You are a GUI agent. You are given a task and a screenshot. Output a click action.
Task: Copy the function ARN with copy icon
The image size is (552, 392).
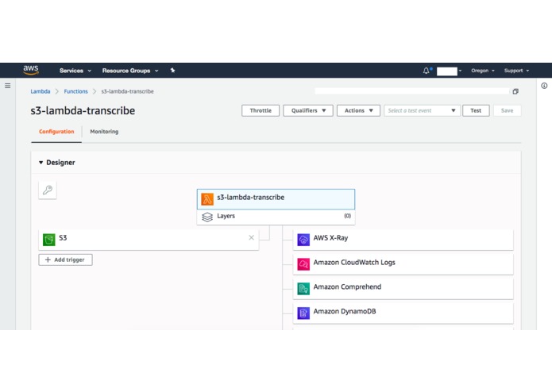tap(515, 91)
